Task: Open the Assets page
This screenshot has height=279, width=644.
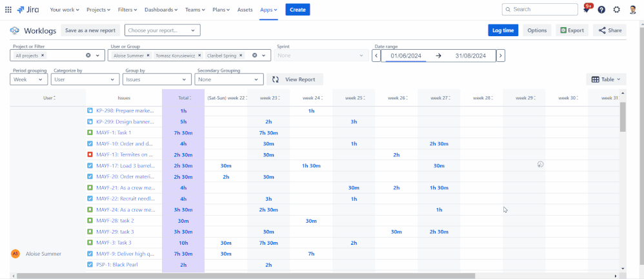Action: (x=245, y=10)
